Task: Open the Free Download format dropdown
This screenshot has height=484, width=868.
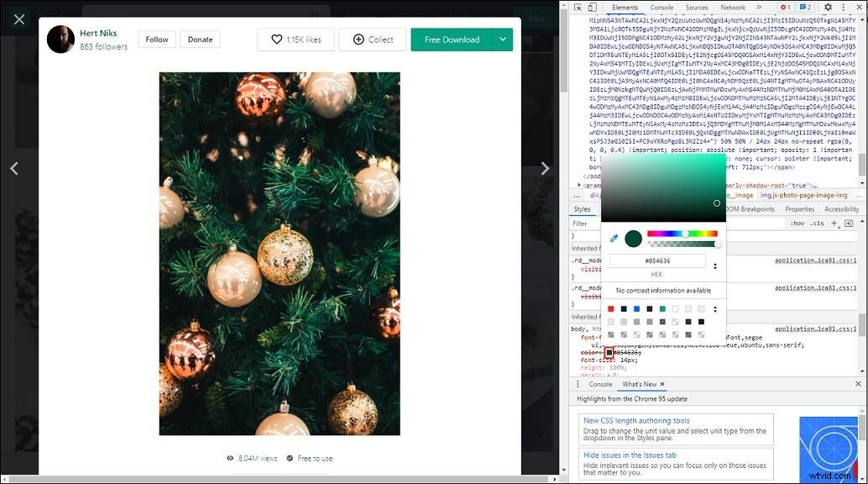Action: point(505,39)
